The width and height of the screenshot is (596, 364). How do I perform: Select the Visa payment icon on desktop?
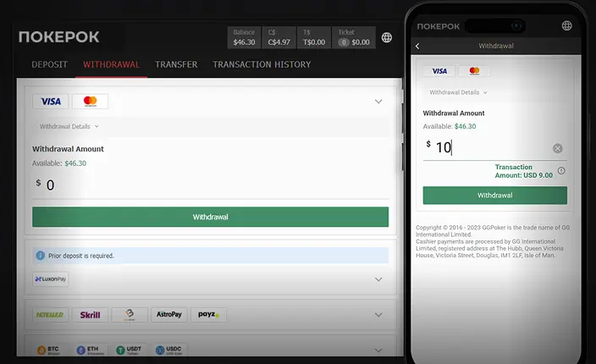50,102
